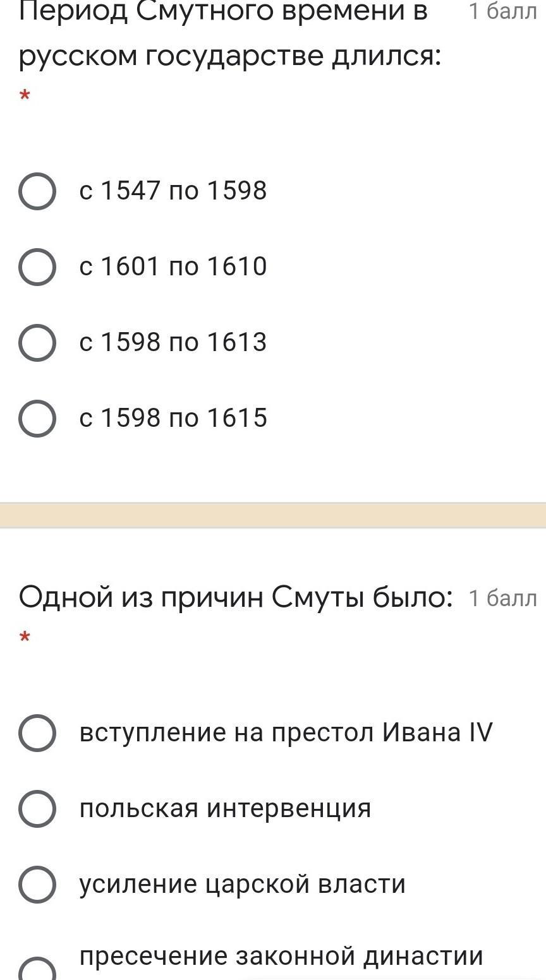Click the question title 'Одной из причин Смуты было'
This screenshot has height=980, width=546.
coord(236,597)
